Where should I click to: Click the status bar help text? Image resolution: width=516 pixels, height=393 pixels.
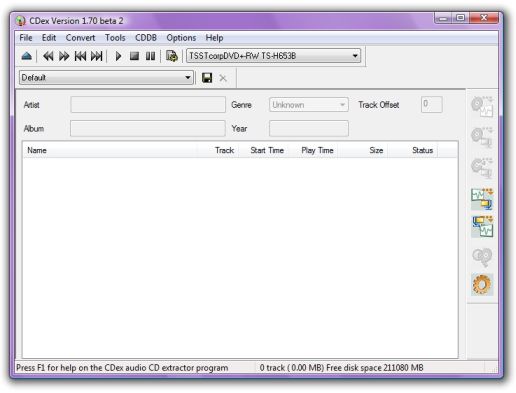122,368
